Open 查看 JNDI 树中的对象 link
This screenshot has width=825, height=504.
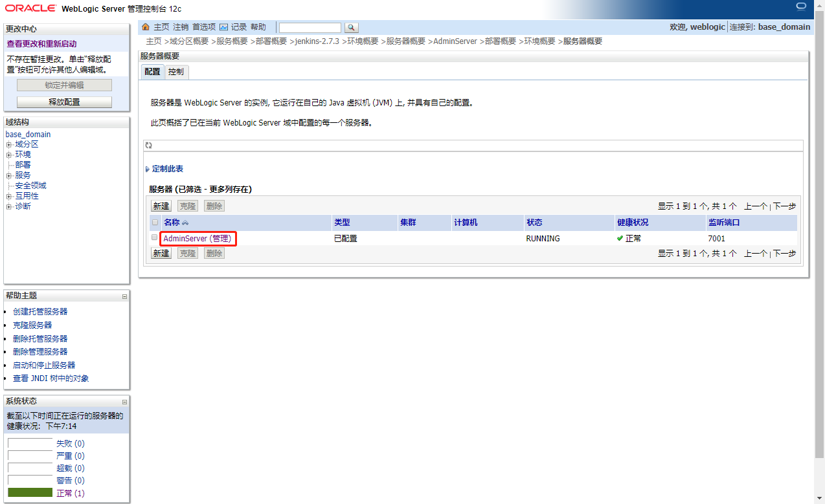[x=51, y=378]
